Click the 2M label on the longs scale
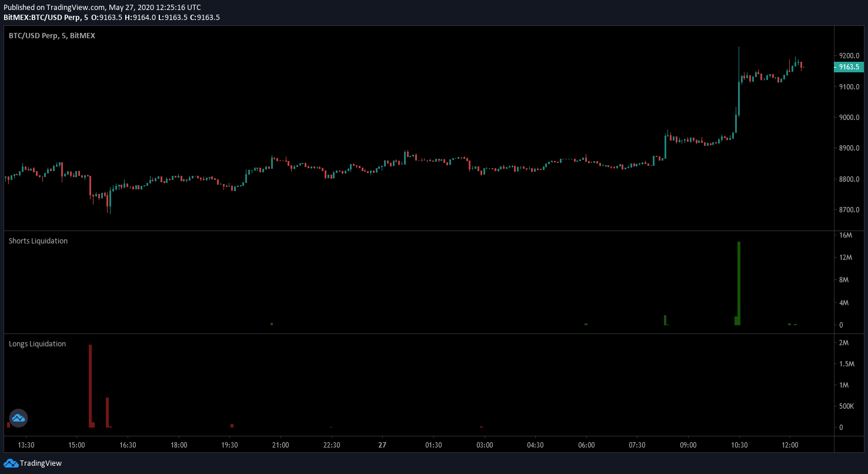 pyautogui.click(x=845, y=342)
